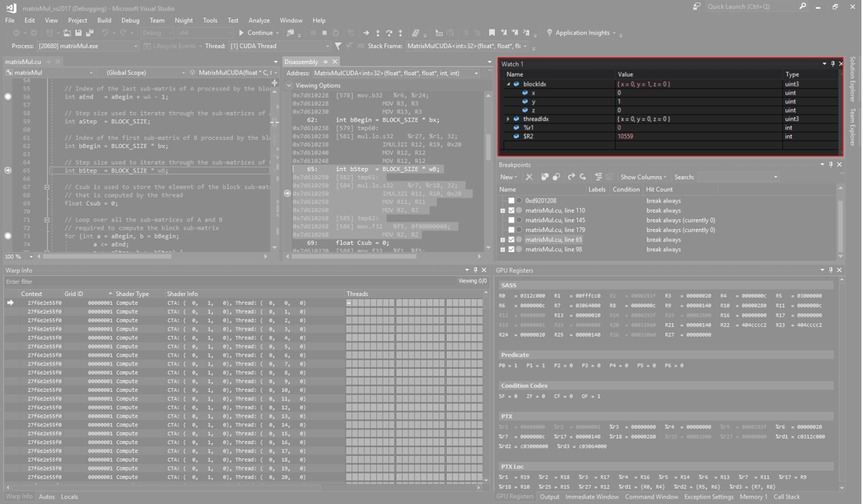863x504 pixels.
Task: Switch to the Locals tab
Action: 70,497
